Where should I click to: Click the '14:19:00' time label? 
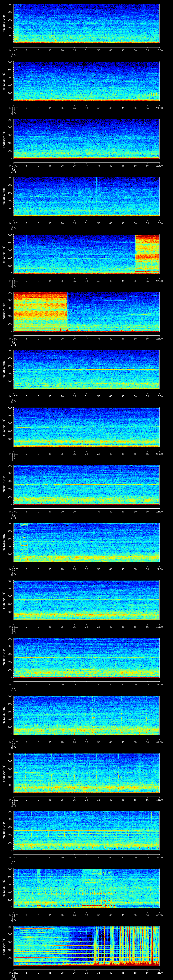point(13,50)
